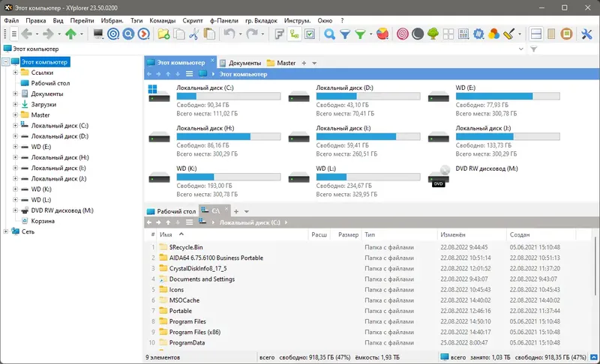600x364 pixels.
Task: Click the Undo arrow icon
Action: click(x=229, y=34)
